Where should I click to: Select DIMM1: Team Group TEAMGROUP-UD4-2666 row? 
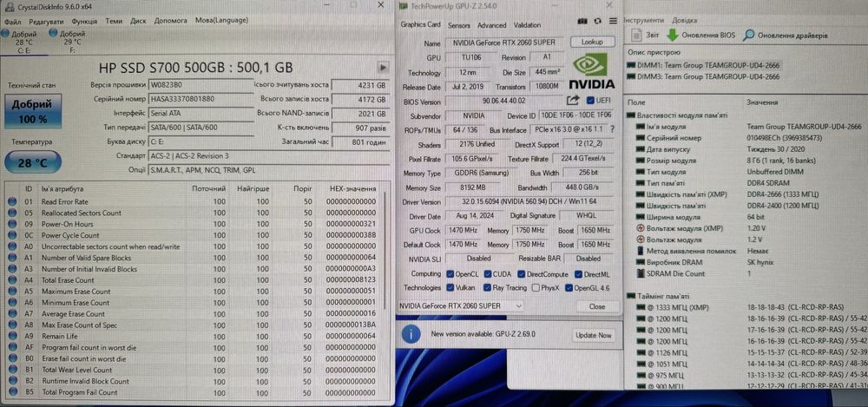click(x=704, y=65)
